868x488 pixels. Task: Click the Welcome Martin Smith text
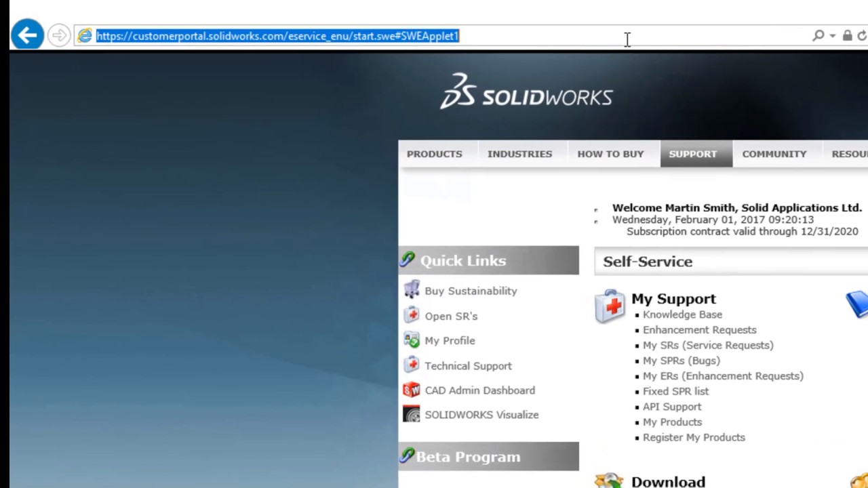tap(737, 208)
